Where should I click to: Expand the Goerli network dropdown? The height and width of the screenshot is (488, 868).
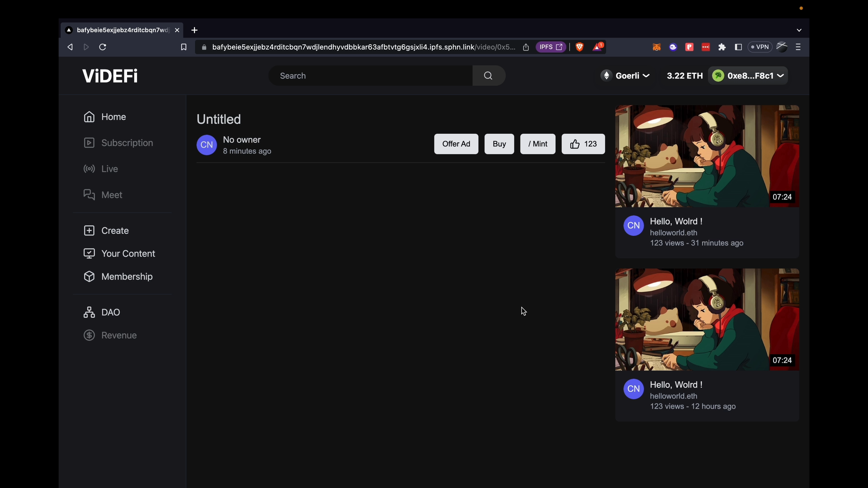click(x=626, y=75)
